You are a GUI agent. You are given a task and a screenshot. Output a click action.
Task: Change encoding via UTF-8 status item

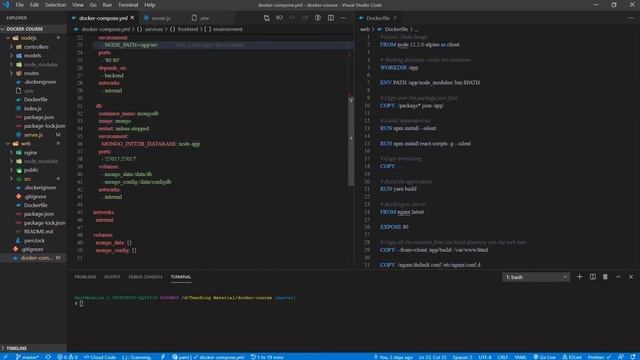484,357
